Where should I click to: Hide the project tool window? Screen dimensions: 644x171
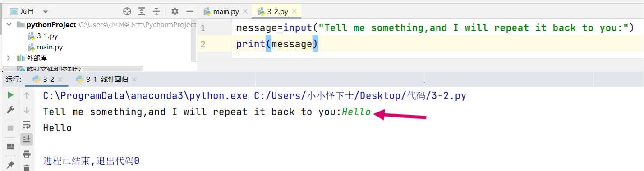click(x=190, y=11)
